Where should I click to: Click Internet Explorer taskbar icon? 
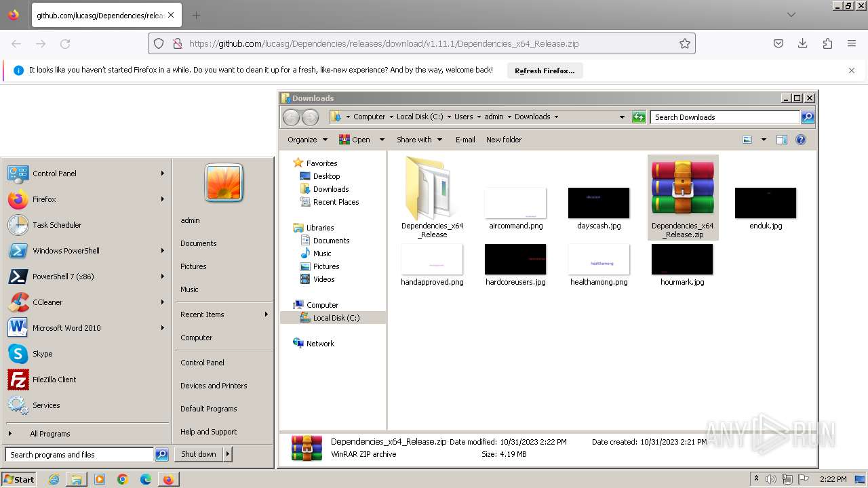point(54,479)
